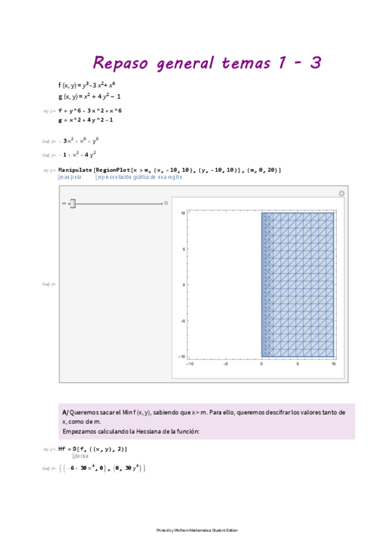This screenshot has height=554, width=392.
Task: Select the output −3x² + x⁶ + y⁶
Action: pos(79,140)
